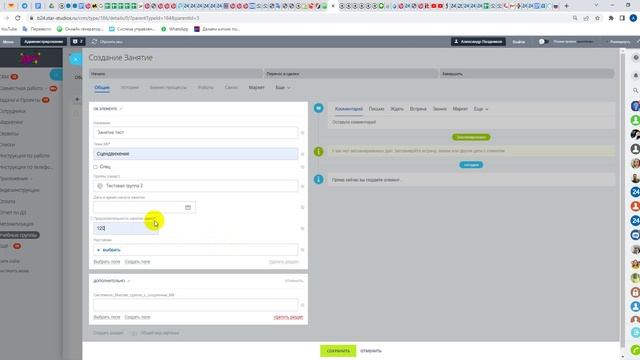This screenshot has height=360, width=640.
Task: Reload the page with the browser refresh icon
Action: coord(18,18)
